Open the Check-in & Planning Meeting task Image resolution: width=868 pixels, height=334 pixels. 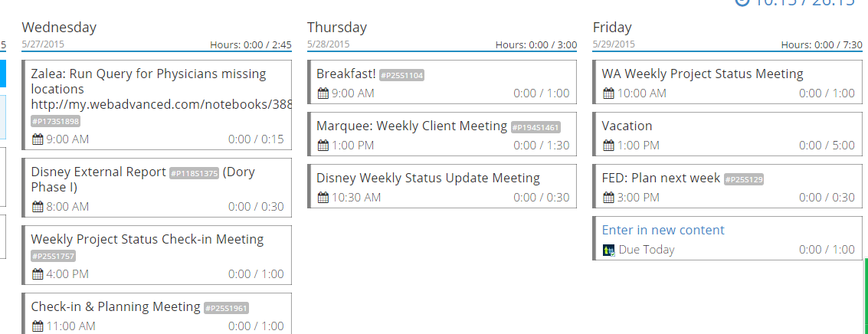(x=115, y=306)
